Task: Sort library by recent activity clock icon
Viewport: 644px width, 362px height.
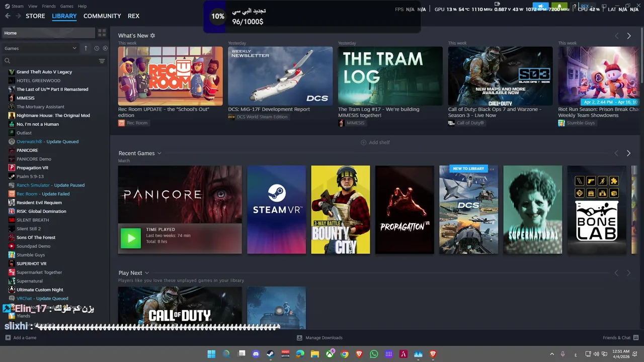Action: pyautogui.click(x=97, y=48)
